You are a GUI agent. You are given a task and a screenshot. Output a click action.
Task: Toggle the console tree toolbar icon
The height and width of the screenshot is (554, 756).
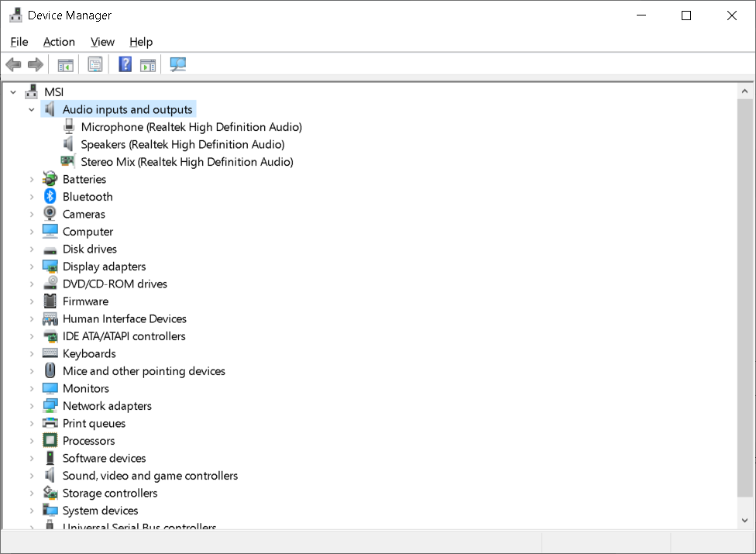coord(66,64)
